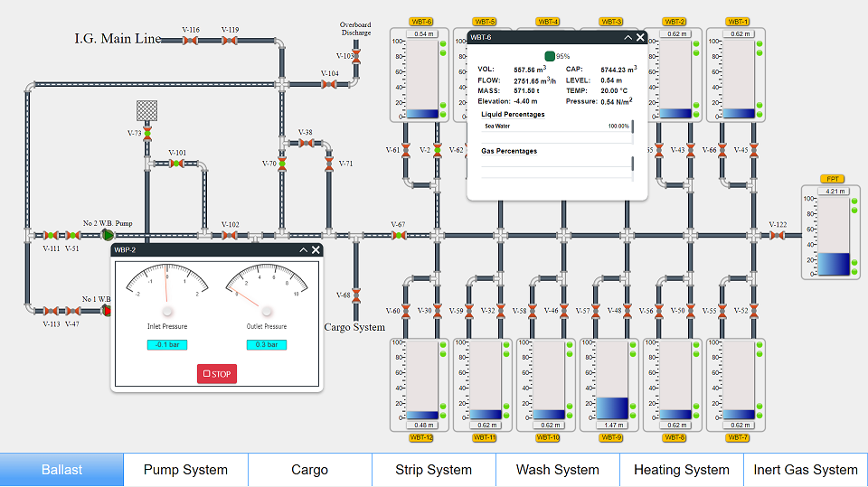
Task: Toggle sea chest valve V-73
Action: coord(147,133)
